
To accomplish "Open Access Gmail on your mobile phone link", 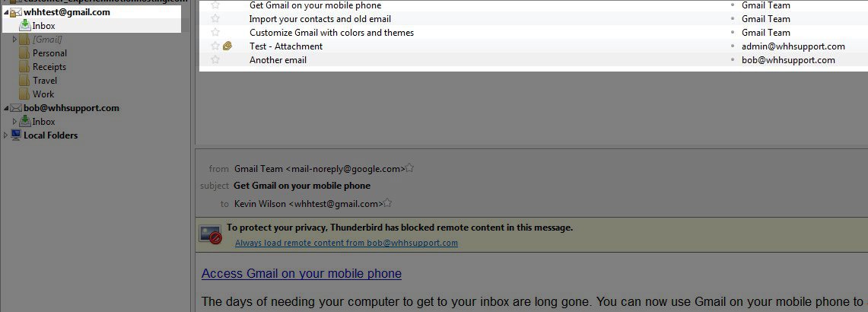I will click(x=302, y=273).
